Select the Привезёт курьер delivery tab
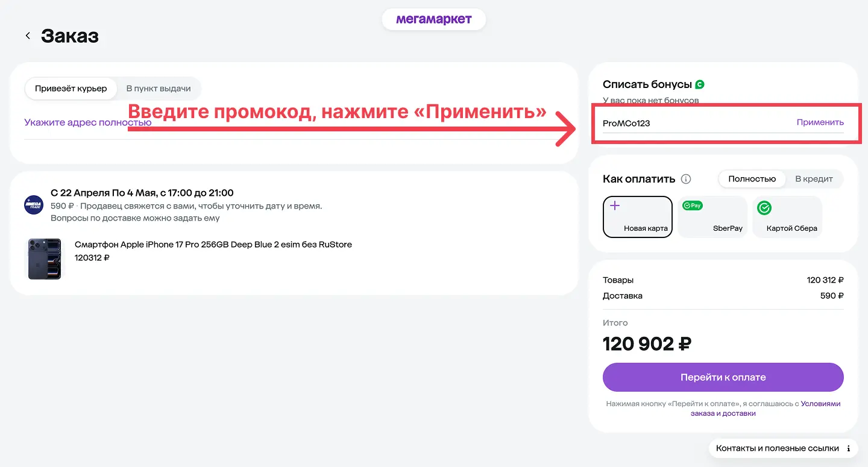 [71, 89]
